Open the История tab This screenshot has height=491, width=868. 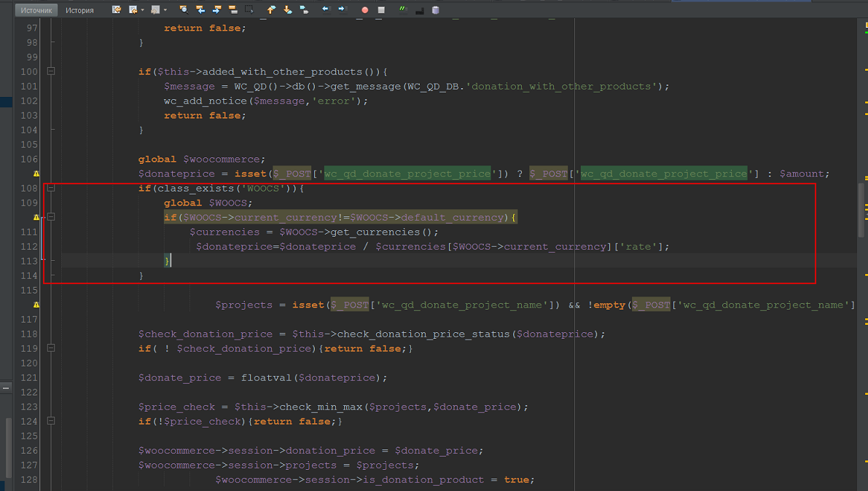coord(79,10)
